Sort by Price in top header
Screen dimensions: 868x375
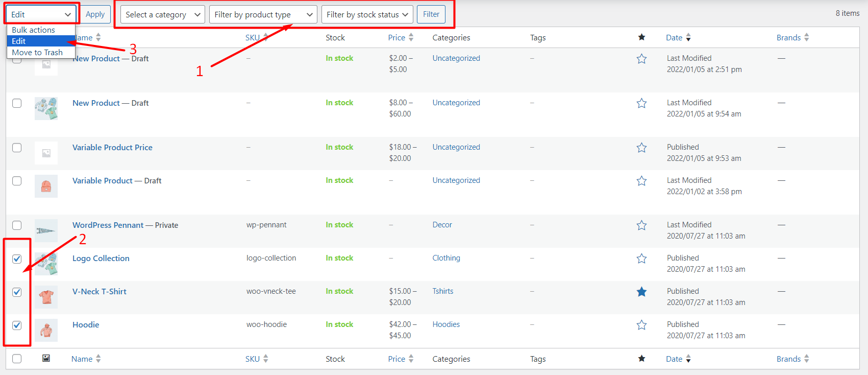click(401, 37)
